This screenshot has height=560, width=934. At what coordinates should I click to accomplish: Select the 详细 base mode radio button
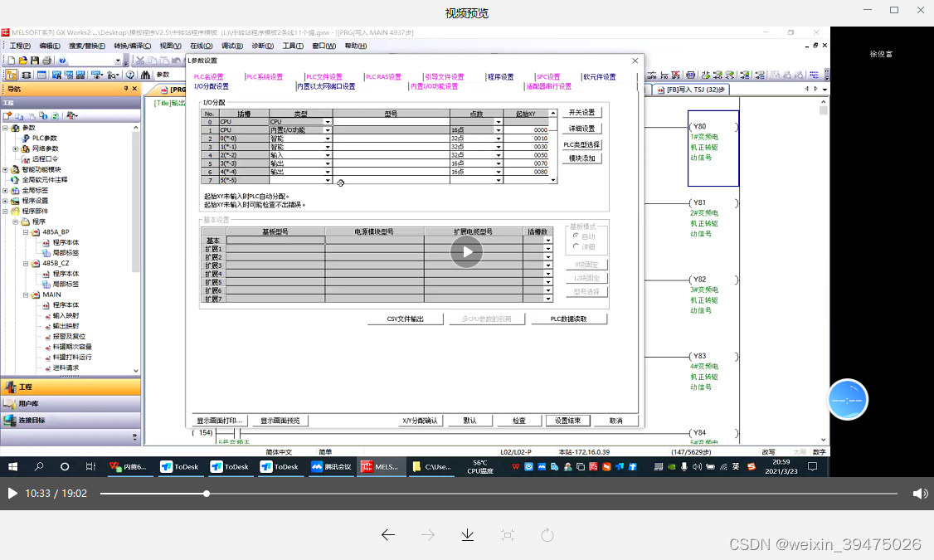576,246
